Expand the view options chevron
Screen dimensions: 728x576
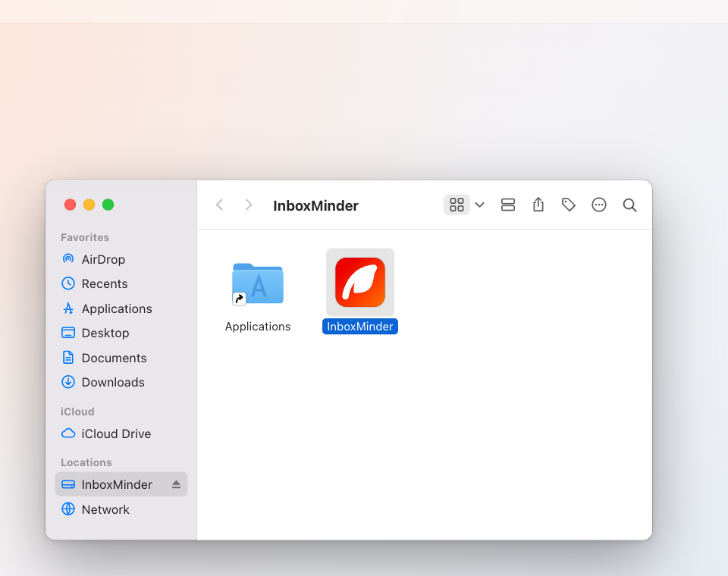[479, 205]
